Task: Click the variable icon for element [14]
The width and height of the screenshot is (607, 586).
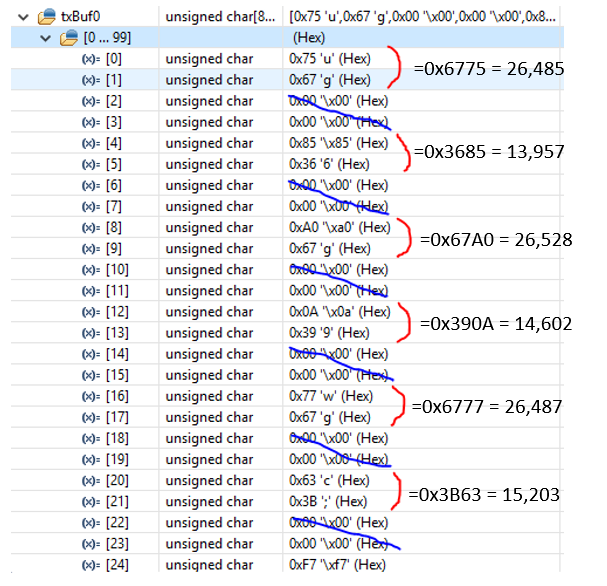Action: 91,354
